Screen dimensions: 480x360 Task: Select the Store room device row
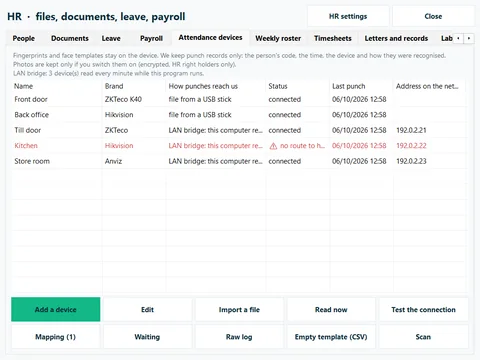pyautogui.click(x=239, y=161)
